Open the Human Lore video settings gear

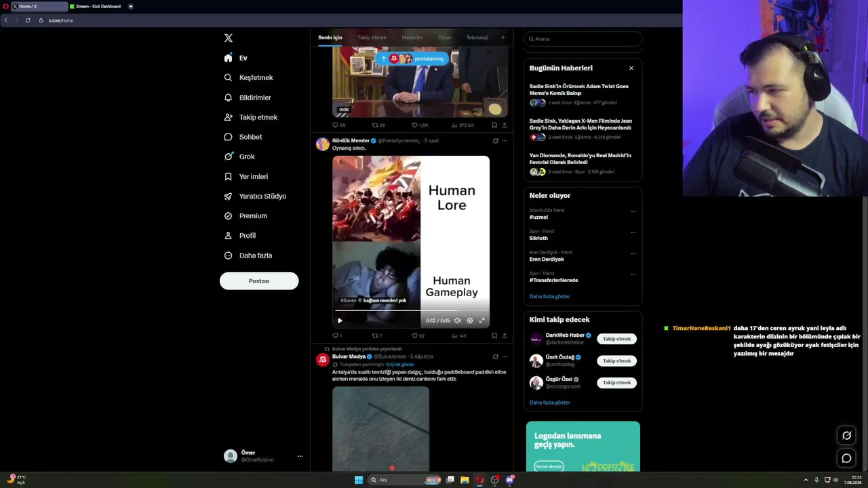(x=470, y=321)
